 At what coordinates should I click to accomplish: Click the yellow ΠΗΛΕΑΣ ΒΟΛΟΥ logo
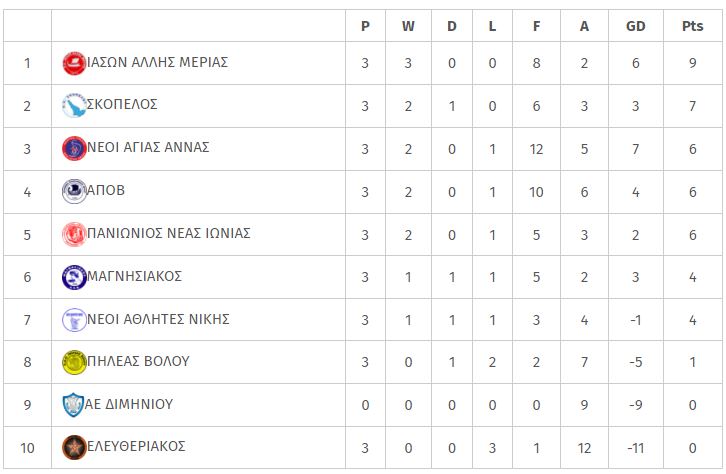click(74, 362)
